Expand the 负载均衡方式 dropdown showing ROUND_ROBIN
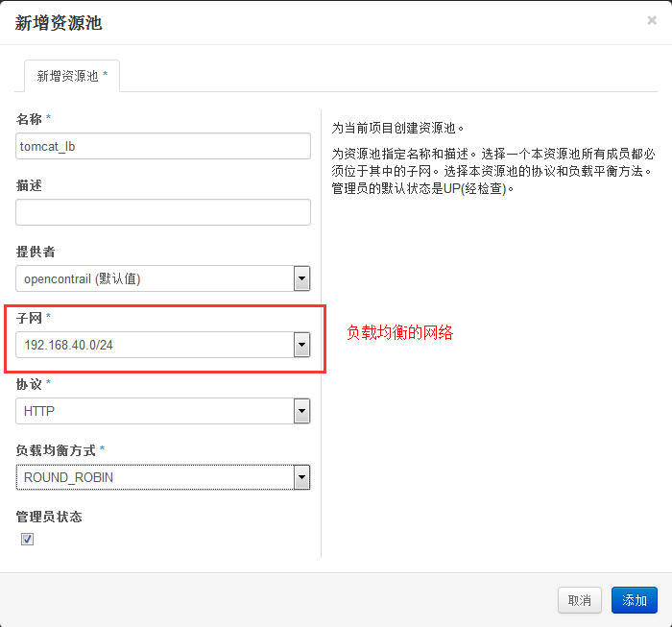Viewport: 672px width, 627px height. tap(163, 477)
